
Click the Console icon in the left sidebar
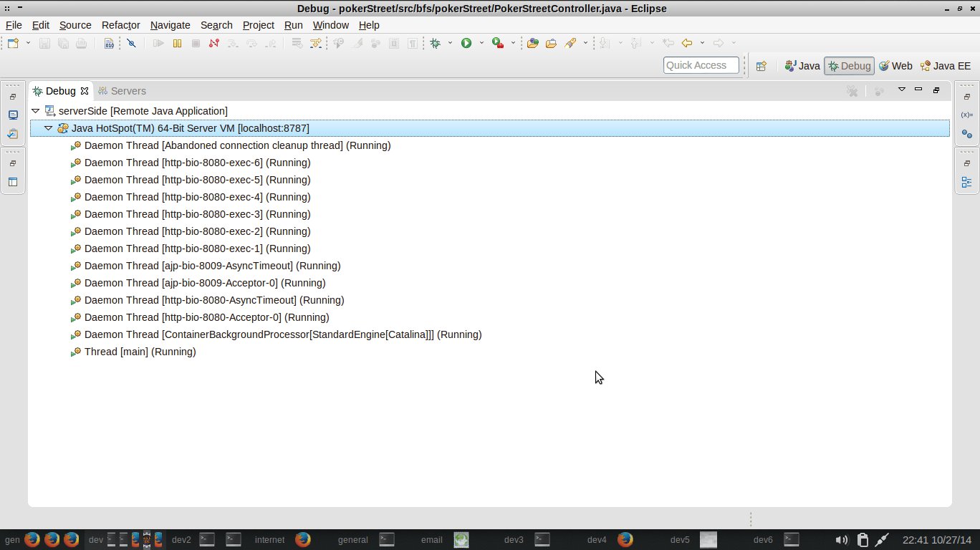tap(13, 115)
